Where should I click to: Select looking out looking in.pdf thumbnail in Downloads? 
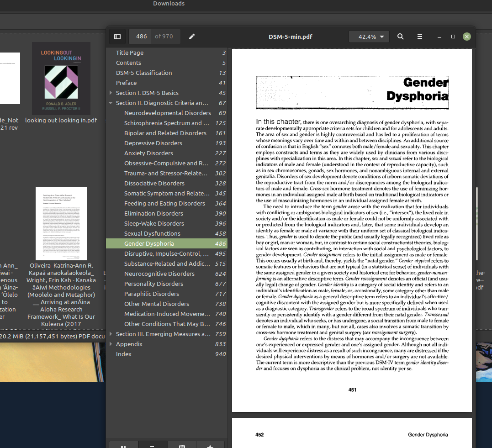pyautogui.click(x=61, y=79)
